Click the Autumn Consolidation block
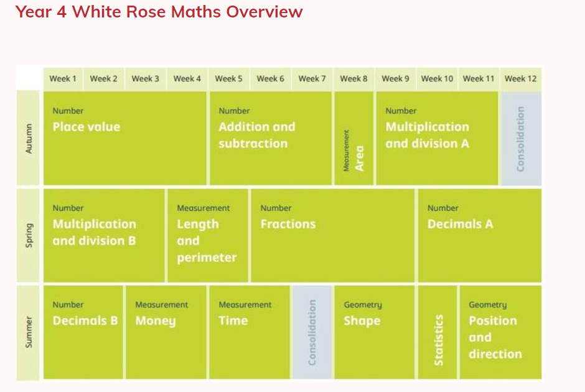This screenshot has width=585, height=392. (521, 139)
